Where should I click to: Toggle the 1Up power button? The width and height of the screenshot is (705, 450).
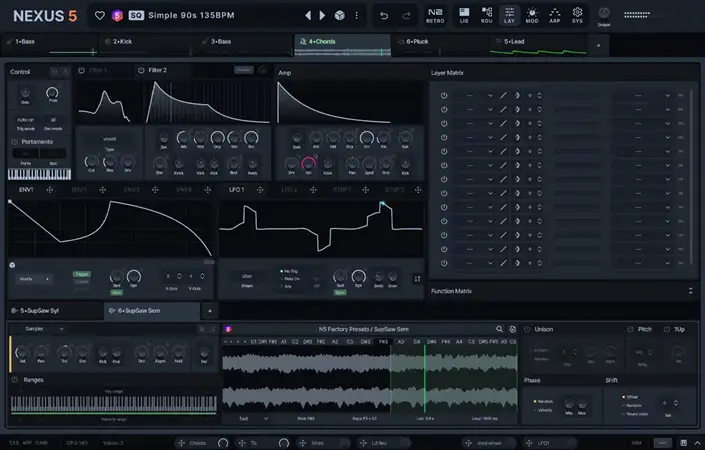(667, 329)
